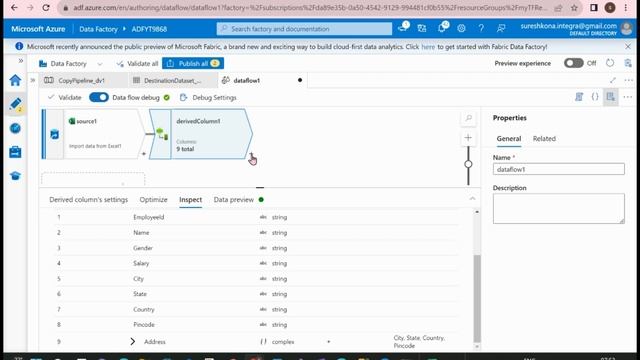Click Validate in dataflow toolbar
640x360 pixels.
[64, 98]
